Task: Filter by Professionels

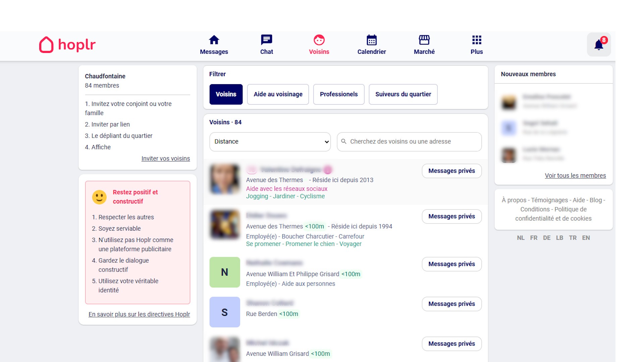Action: pyautogui.click(x=338, y=94)
